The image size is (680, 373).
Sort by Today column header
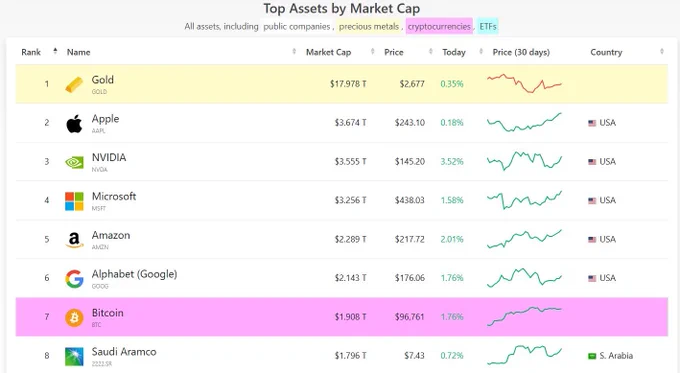coord(454,52)
